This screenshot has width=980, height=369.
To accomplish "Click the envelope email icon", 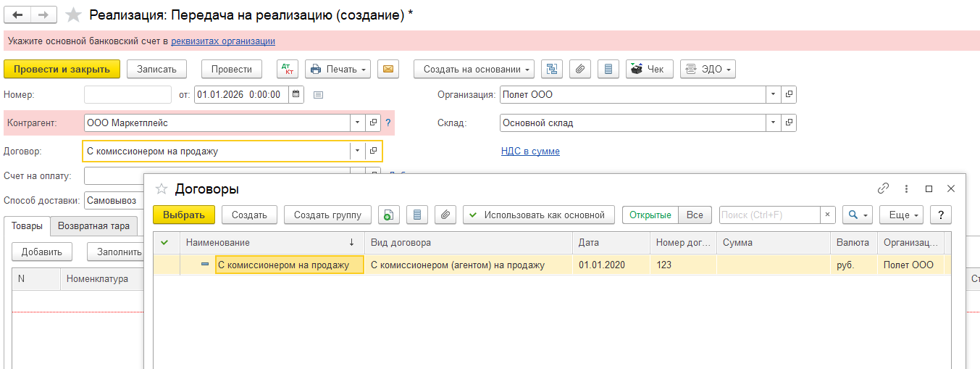I will (x=388, y=69).
